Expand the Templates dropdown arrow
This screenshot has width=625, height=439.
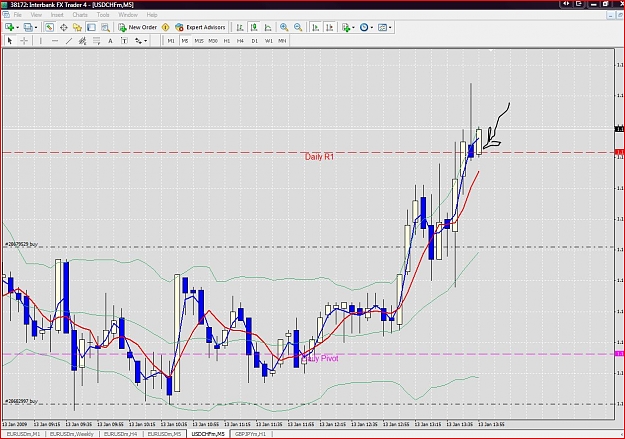pyautogui.click(x=390, y=28)
